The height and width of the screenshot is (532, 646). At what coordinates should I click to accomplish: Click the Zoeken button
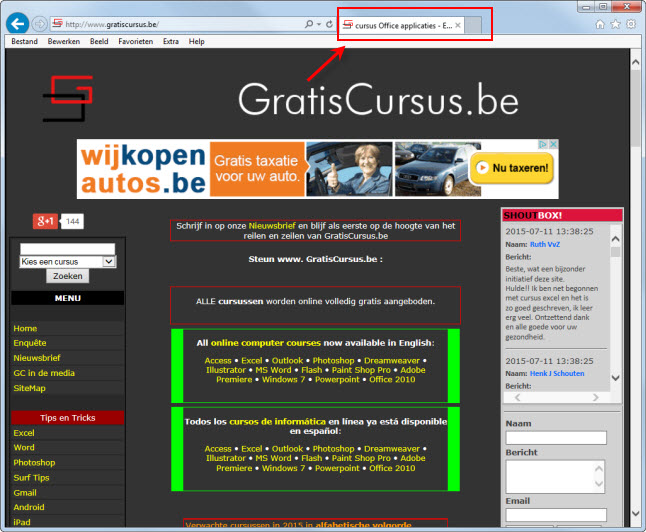coord(68,276)
